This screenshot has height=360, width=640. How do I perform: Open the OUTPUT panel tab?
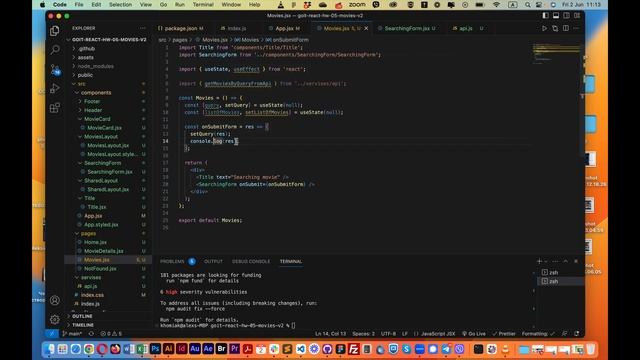[213, 261]
